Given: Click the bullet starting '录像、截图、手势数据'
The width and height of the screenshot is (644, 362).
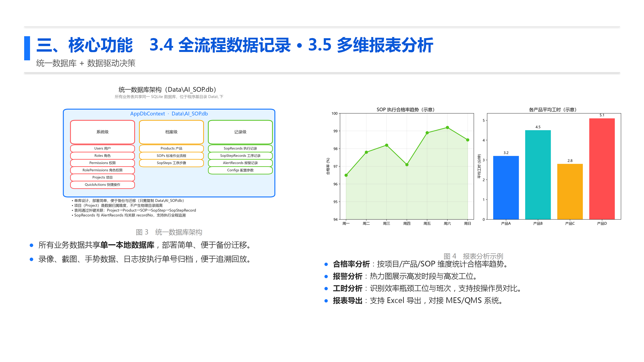Looking at the screenshot, I should (x=144, y=259).
